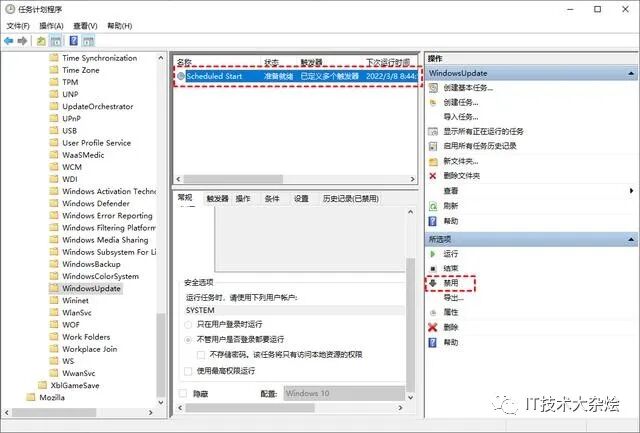640x433 pixels.
Task: Collapse the 所选项 actions section
Action: (x=631, y=240)
